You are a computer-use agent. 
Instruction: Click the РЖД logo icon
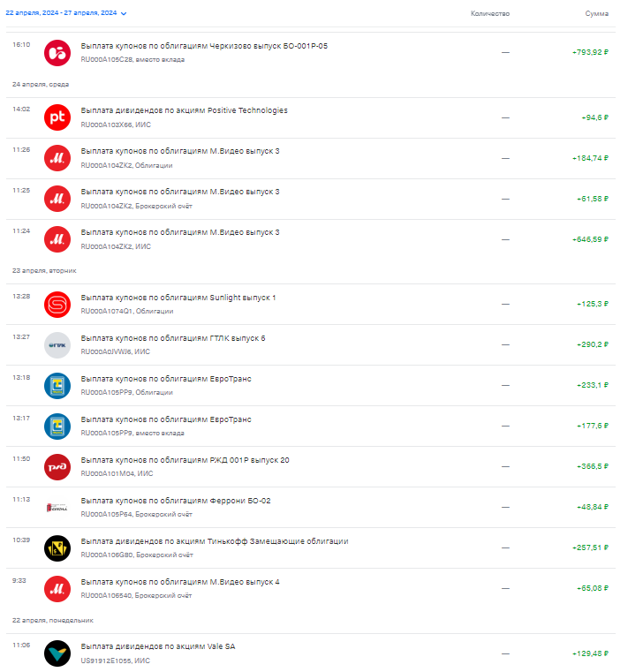point(57,467)
